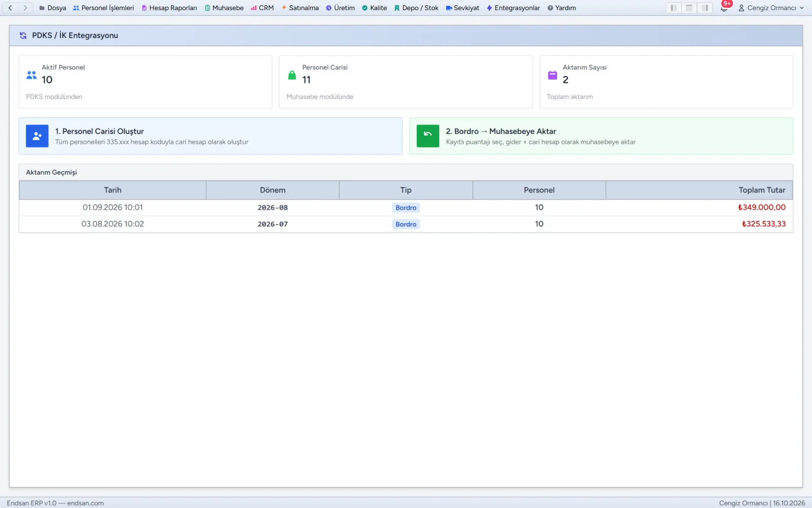Select the middle layout toggle icon
812x508 pixels.
pyautogui.click(x=689, y=8)
